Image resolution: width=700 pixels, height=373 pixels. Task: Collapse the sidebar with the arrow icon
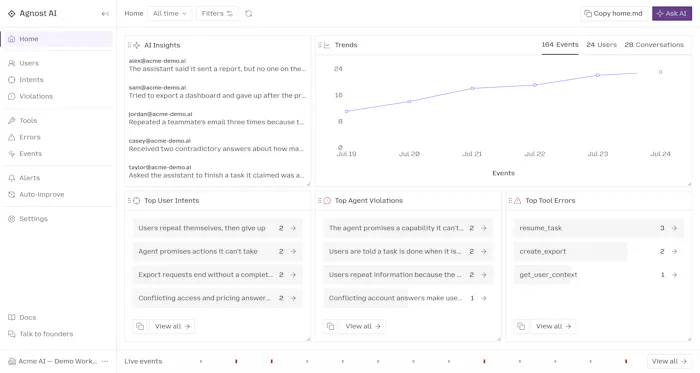105,14
